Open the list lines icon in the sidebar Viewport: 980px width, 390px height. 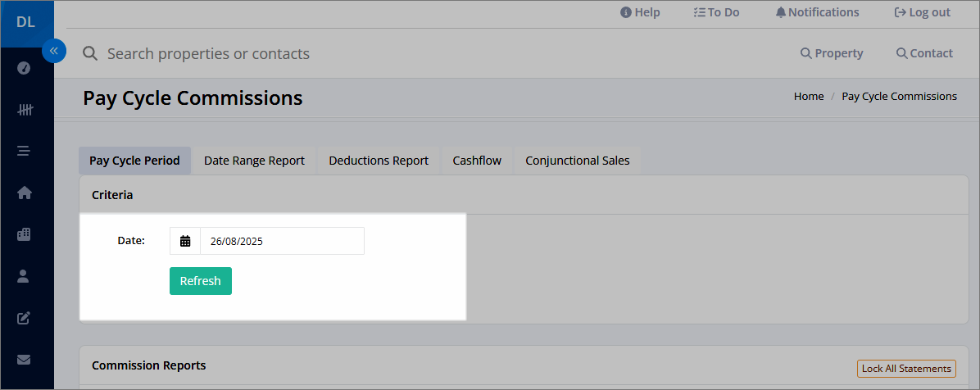(x=24, y=152)
